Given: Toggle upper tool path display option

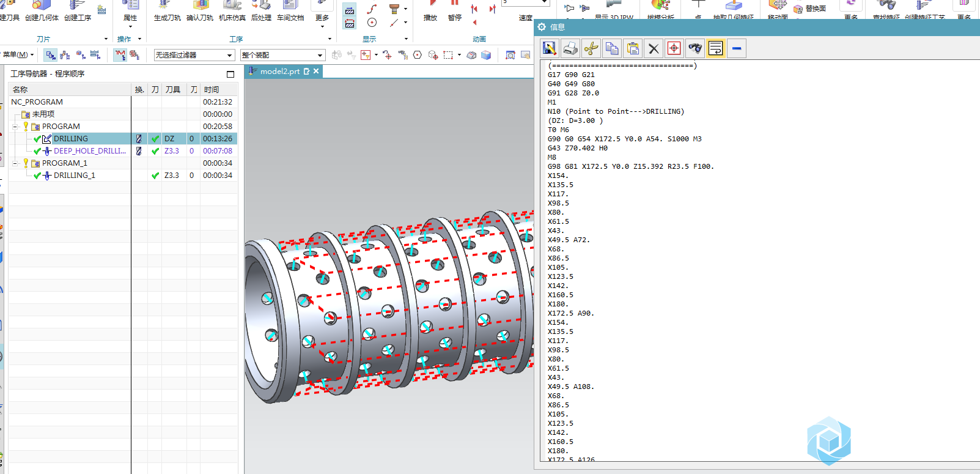Looking at the screenshot, I should [350, 10].
